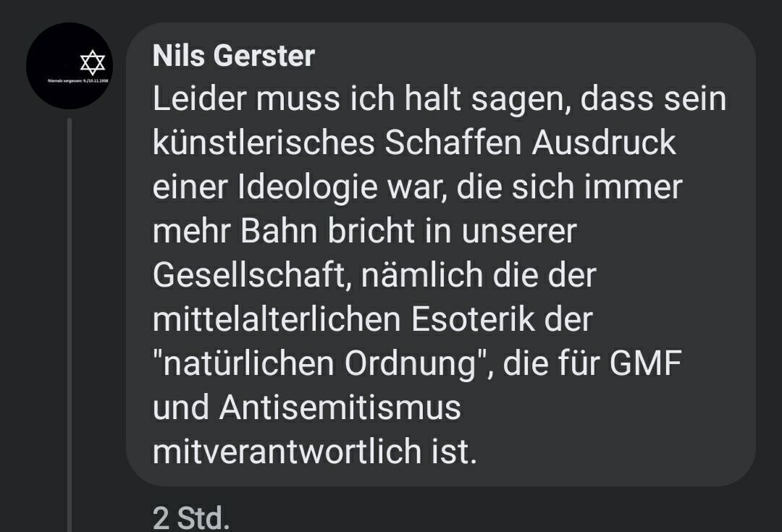Click the abbreviation GMF in the comment
Viewport: 782px width, 532px height.
[644, 363]
